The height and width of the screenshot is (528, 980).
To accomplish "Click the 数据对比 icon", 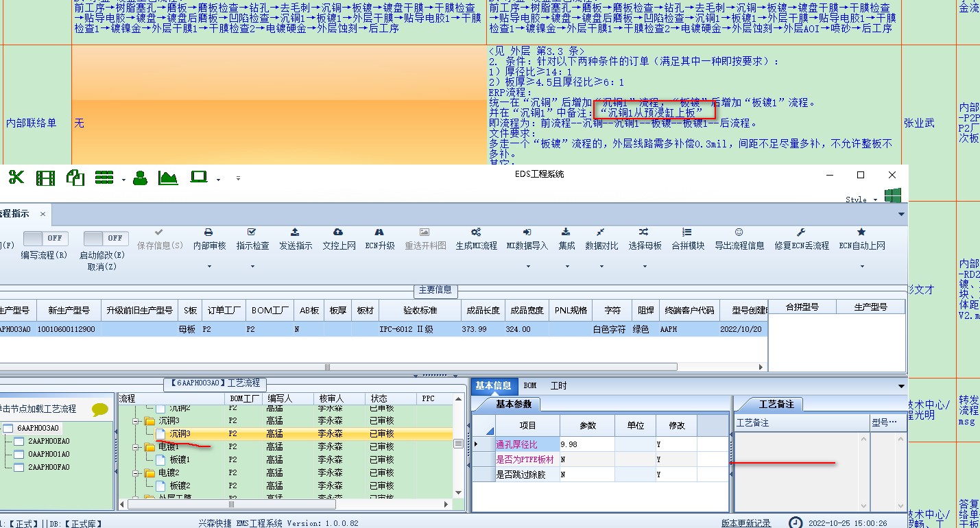I will pyautogui.click(x=601, y=232).
